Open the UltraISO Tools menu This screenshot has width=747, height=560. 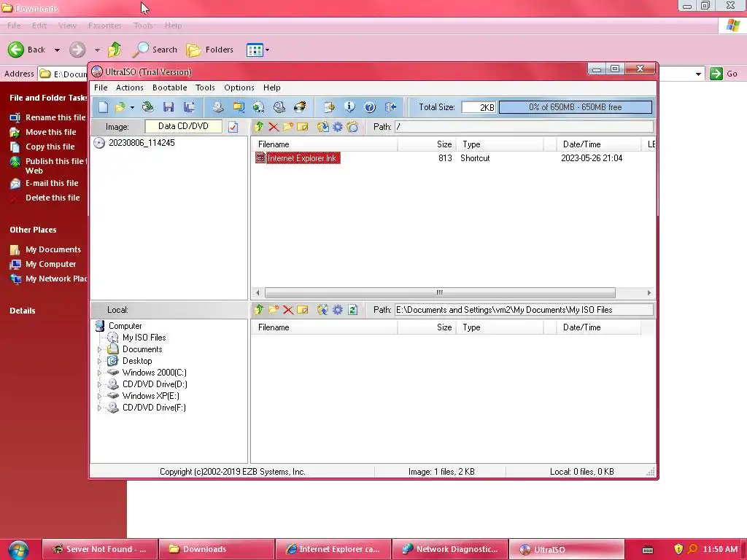[x=205, y=87]
